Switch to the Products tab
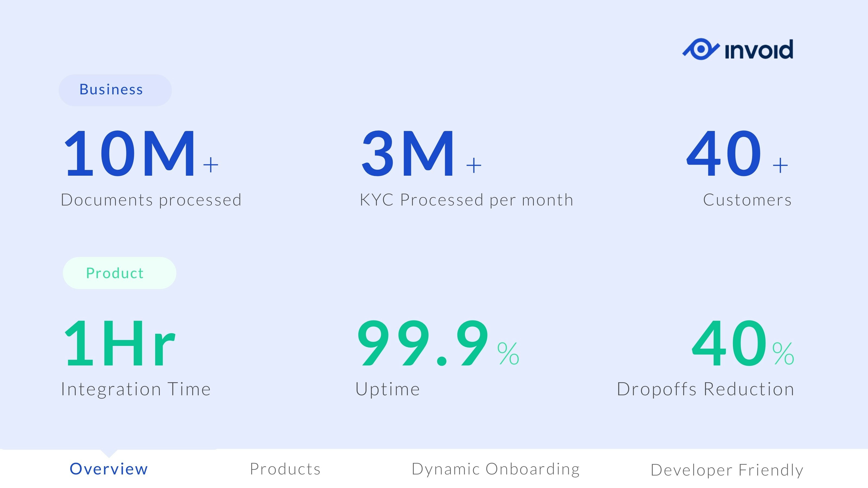 pos(285,469)
